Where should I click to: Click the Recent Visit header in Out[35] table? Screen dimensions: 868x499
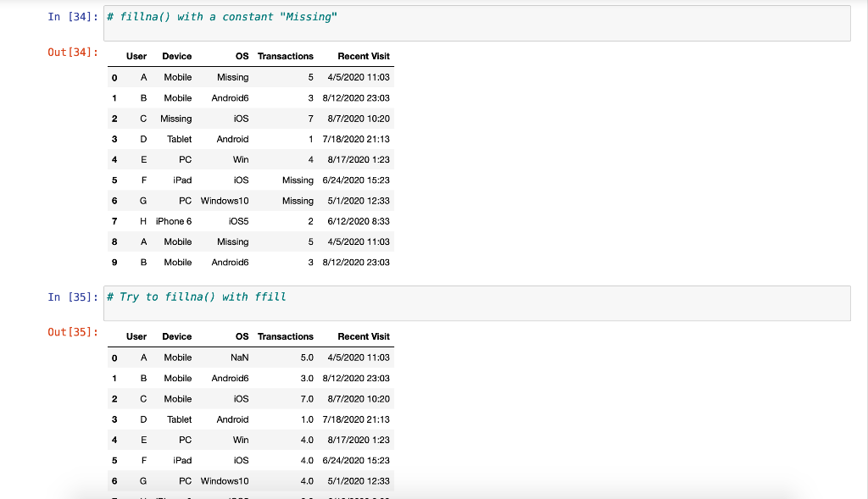point(363,336)
